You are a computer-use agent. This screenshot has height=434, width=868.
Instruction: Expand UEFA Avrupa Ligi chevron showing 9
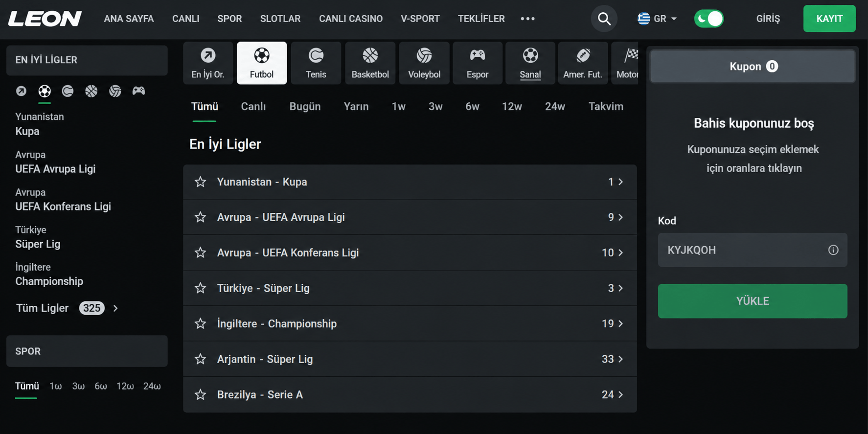click(620, 217)
